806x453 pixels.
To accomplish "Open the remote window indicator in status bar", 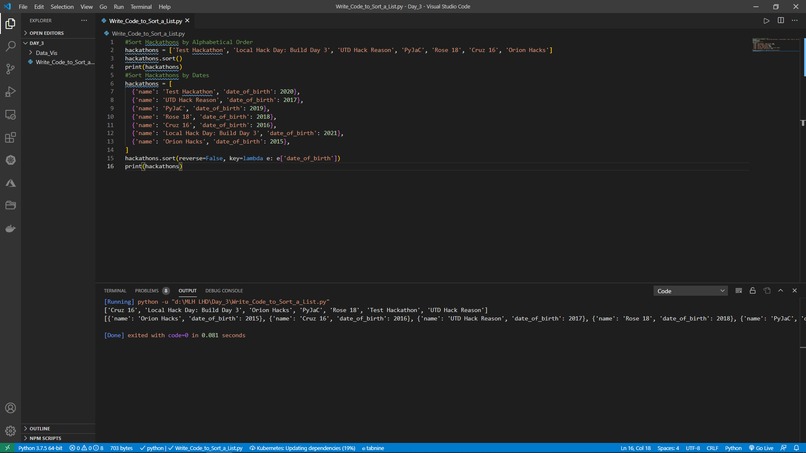I will point(7,448).
